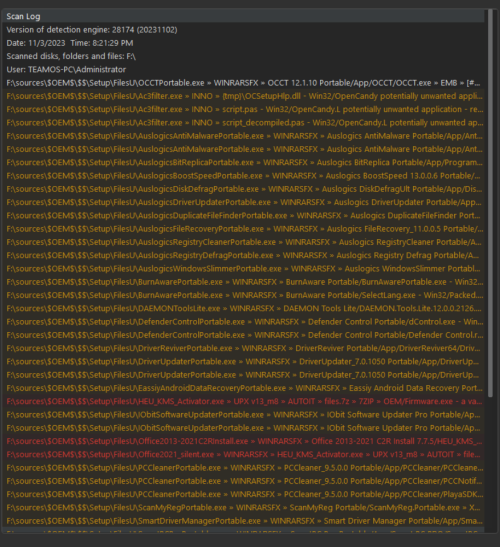Screen dimensions: 500x547
Task: Select the Ac3filter.exe script.pas log line
Action: [x=243, y=110]
